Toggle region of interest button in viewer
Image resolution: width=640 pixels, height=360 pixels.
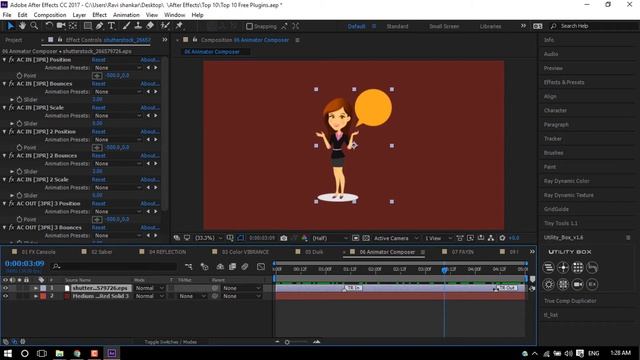(356, 238)
